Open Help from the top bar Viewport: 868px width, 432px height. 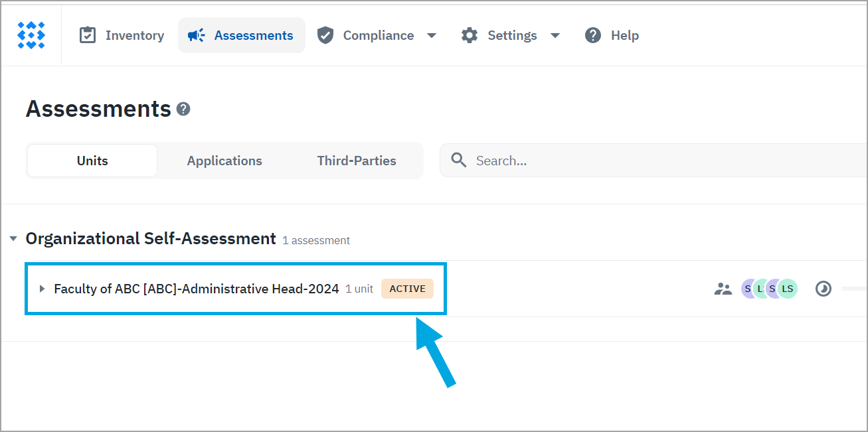point(612,35)
